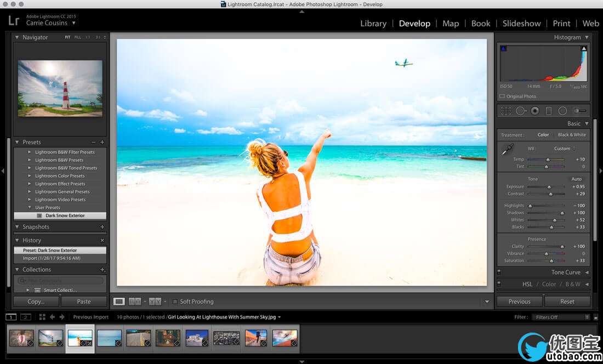The height and width of the screenshot is (364, 603).
Task: Click the Temp slider handle
Action: 548,160
